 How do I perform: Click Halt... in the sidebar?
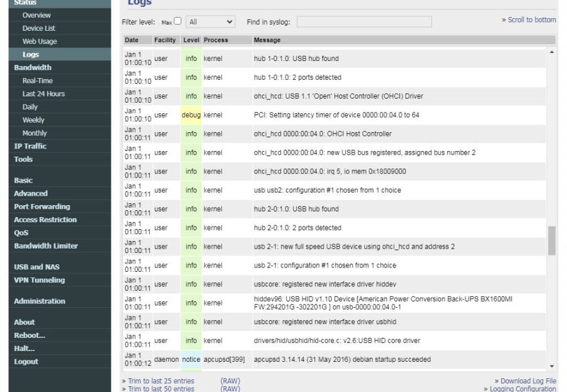[x=24, y=349]
